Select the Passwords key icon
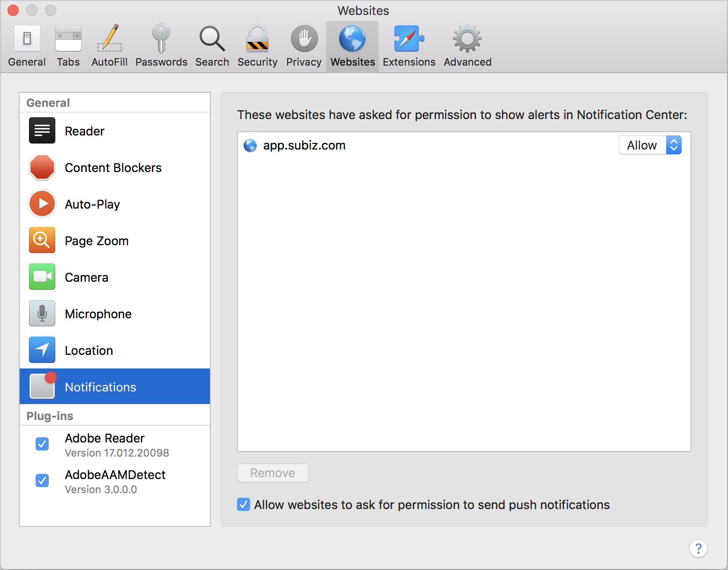Screen dimensions: 728x570 pyautogui.click(x=161, y=39)
